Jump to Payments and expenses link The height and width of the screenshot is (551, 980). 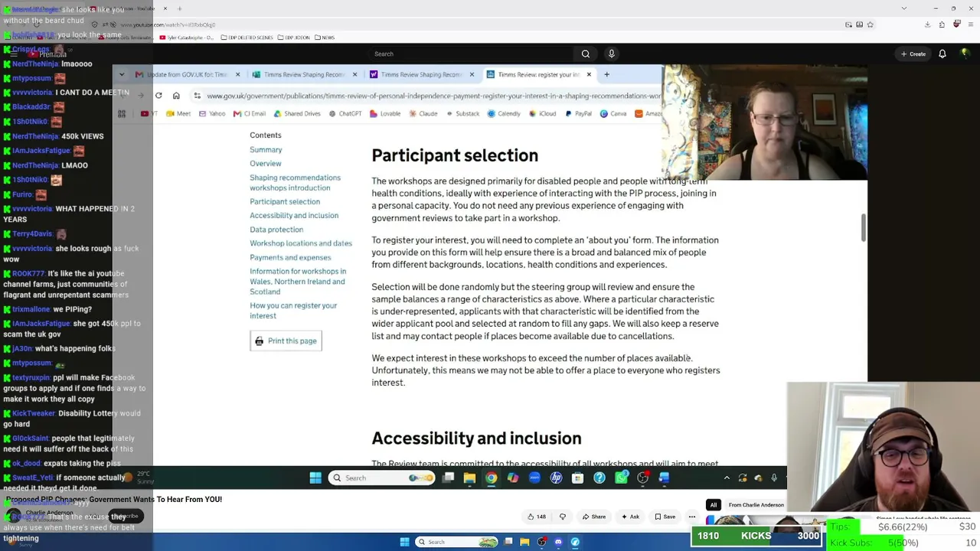tap(290, 258)
